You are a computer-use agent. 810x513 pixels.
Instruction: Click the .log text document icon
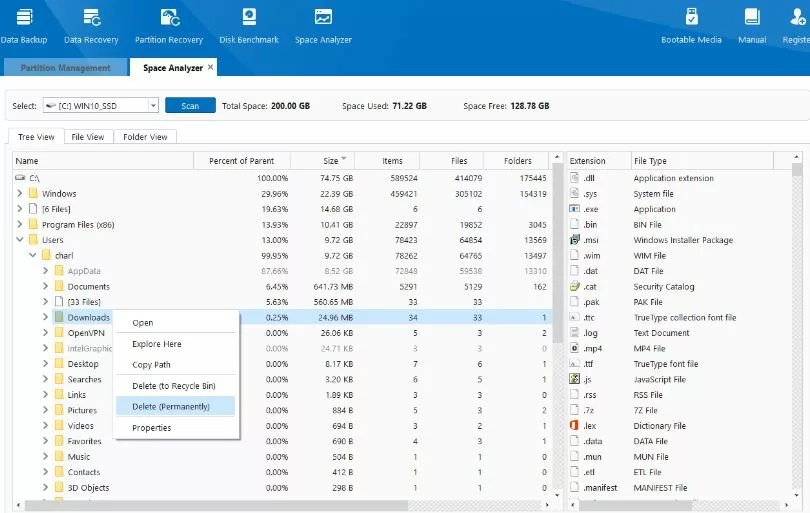pos(574,333)
